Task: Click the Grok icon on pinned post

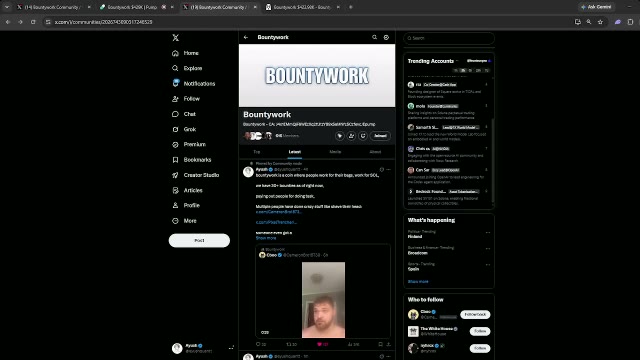Action: pos(382,169)
